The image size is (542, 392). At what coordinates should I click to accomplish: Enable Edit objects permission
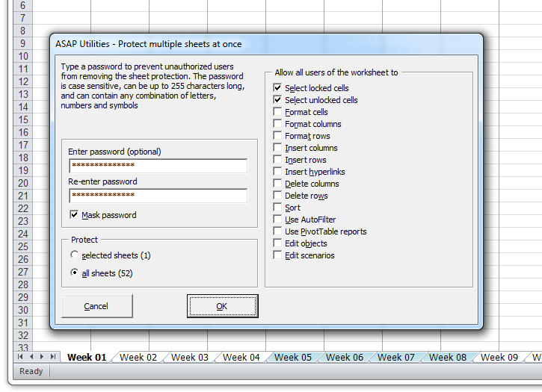277,243
